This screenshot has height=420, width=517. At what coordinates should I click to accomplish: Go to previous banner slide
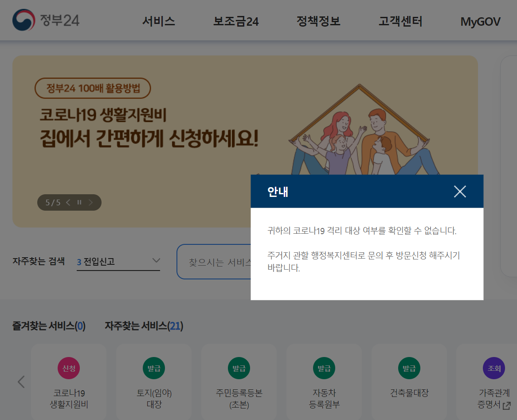(68, 203)
